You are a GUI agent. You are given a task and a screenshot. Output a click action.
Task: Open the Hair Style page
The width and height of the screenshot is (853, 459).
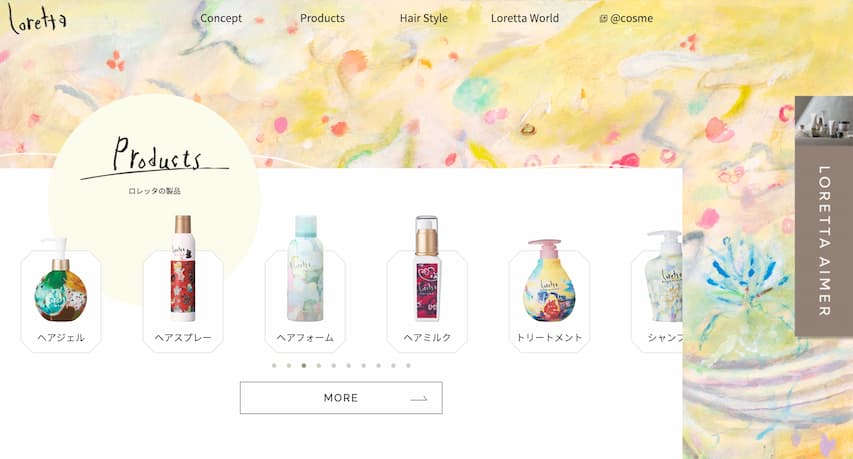tap(423, 18)
